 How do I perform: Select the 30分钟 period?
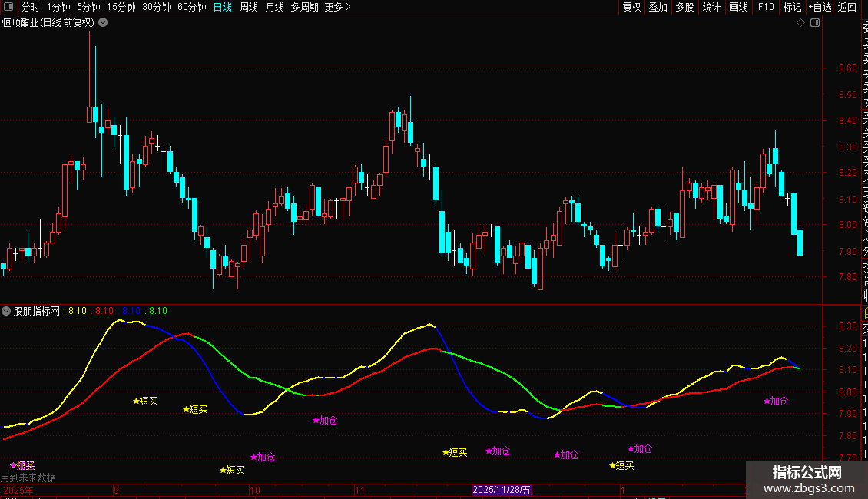157,7
